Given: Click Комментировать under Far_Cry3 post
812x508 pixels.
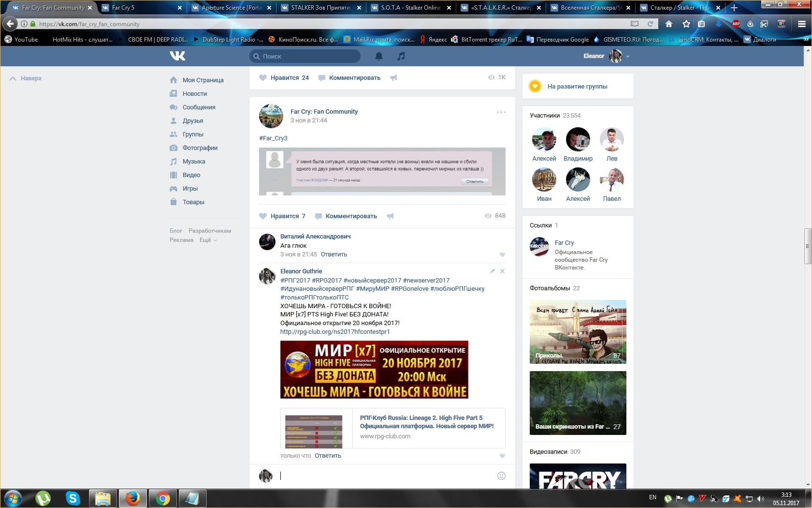Looking at the screenshot, I should (x=346, y=216).
